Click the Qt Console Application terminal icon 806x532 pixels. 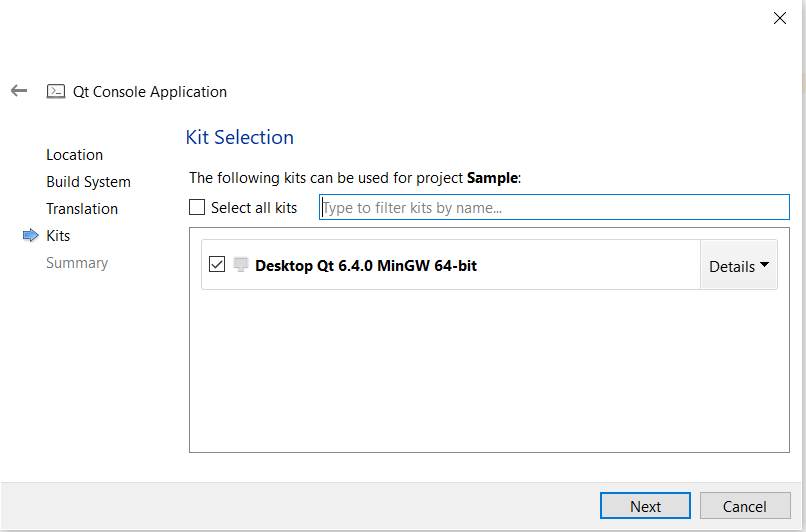coord(56,92)
